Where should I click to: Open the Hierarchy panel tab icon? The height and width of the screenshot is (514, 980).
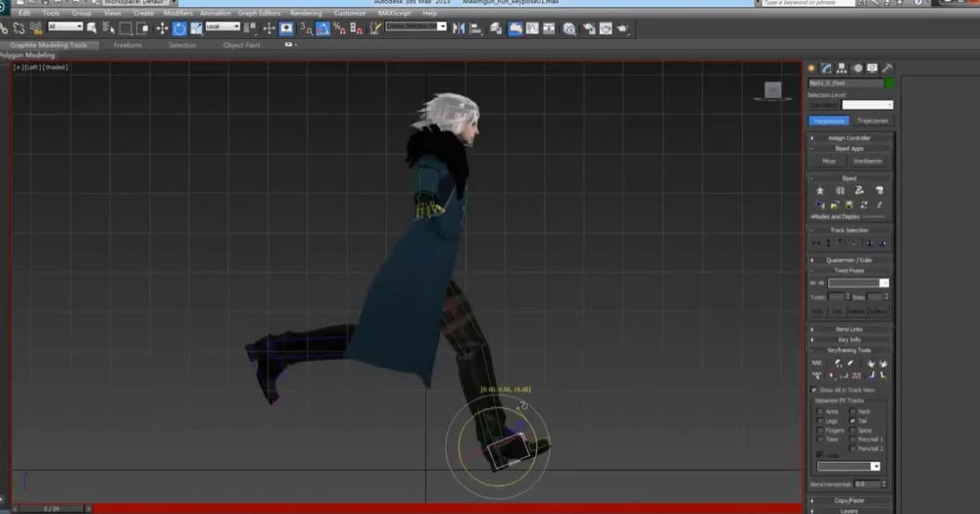[x=842, y=68]
